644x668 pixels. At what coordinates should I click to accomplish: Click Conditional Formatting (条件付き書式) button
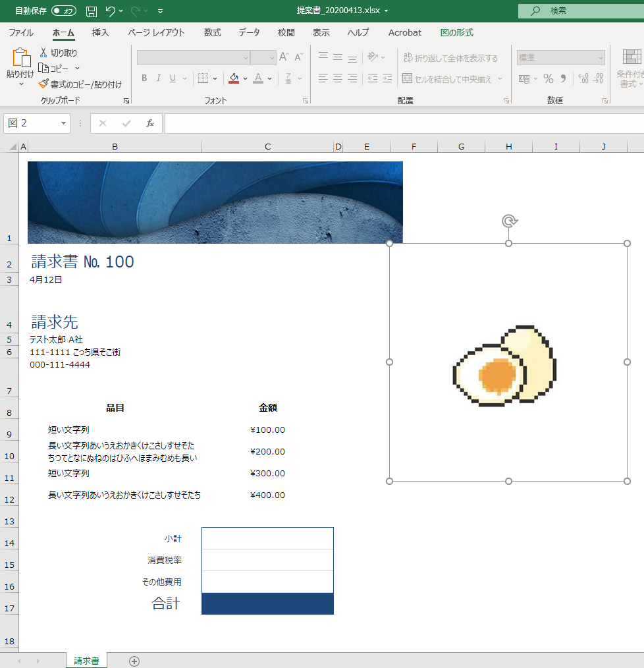click(631, 68)
